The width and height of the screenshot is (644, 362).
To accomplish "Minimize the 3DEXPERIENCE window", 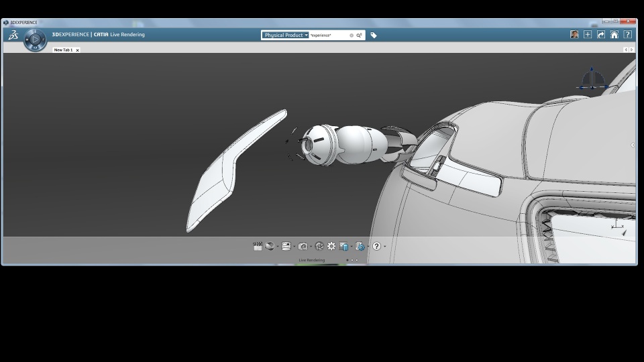I will pos(606,21).
